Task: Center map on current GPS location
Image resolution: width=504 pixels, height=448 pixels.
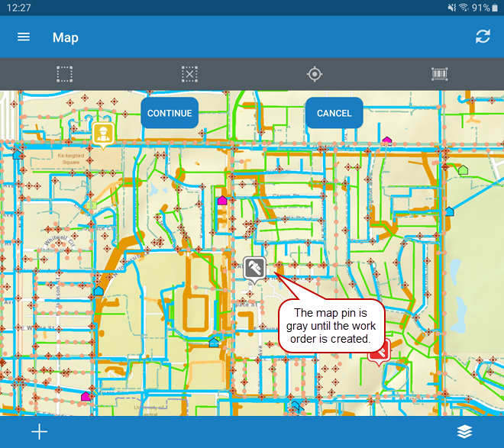Action: [314, 74]
